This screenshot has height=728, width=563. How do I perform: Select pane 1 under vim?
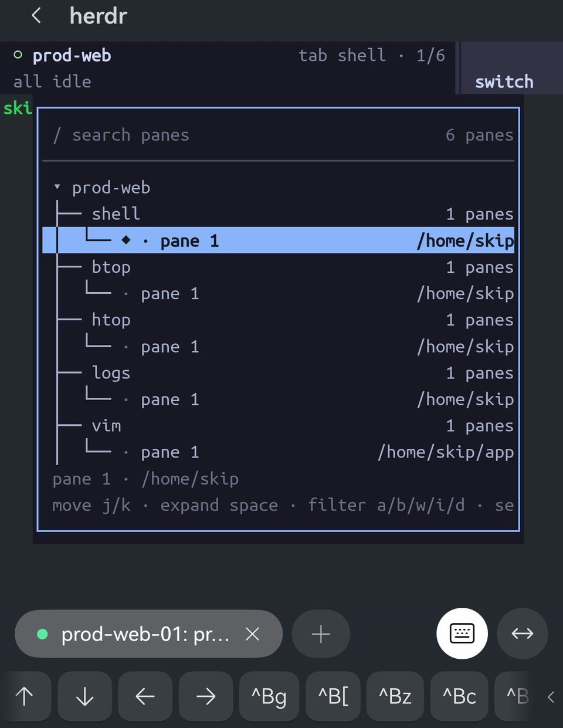tap(279, 452)
